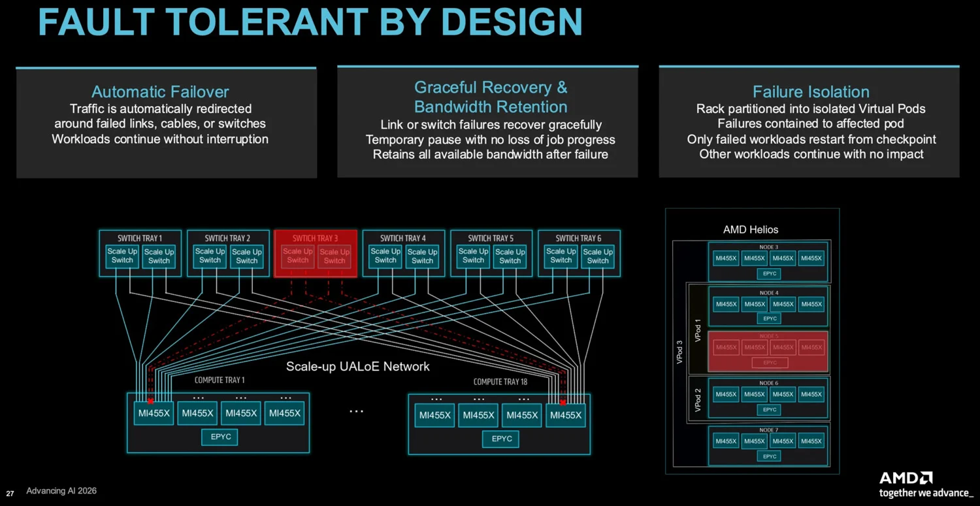Click the Compute Tray 18 label
This screenshot has width=980, height=506.
coord(500,382)
